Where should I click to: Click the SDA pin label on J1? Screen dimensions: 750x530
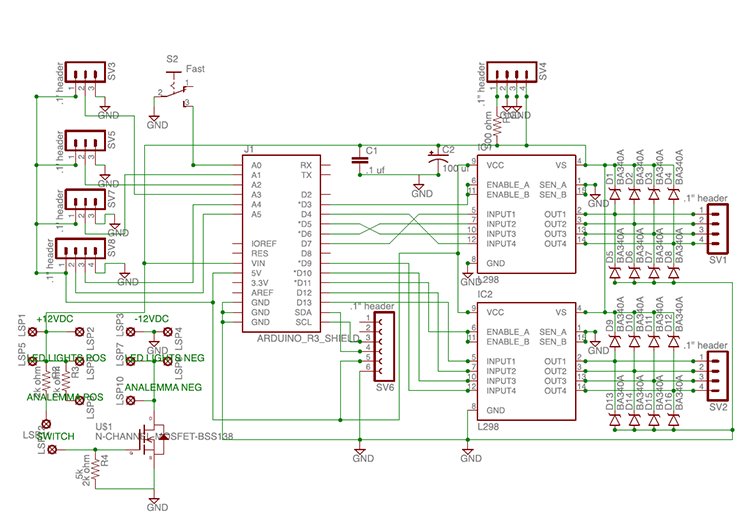pyautogui.click(x=303, y=312)
